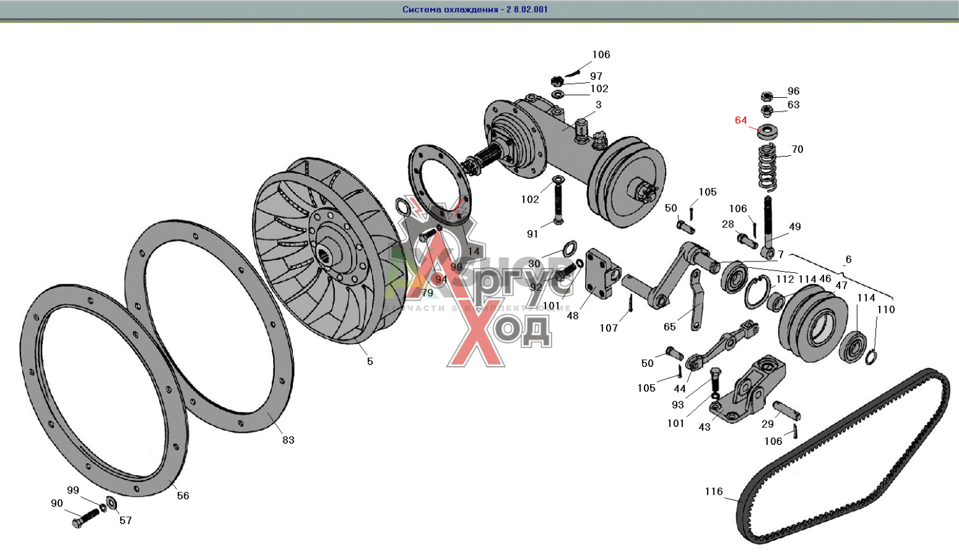Select assembly group number 6 label
Image resolution: width=959 pixels, height=560 pixels.
[848, 260]
